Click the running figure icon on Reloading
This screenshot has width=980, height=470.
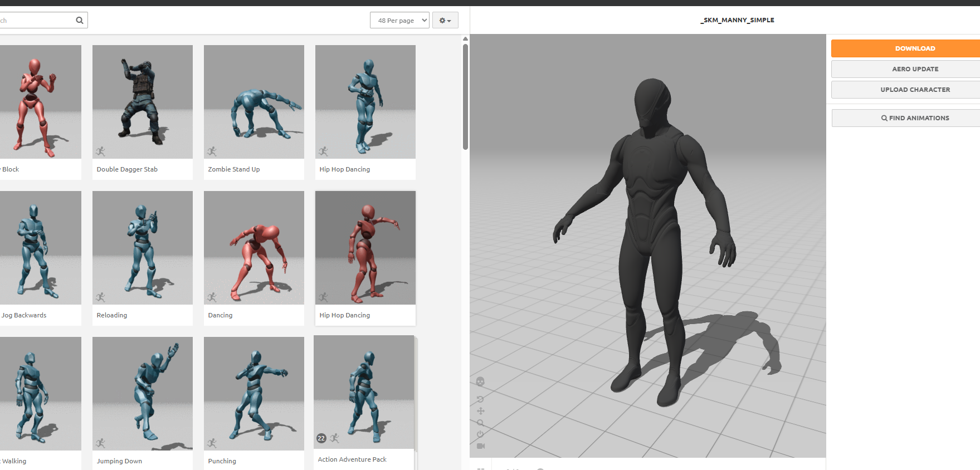100,297
